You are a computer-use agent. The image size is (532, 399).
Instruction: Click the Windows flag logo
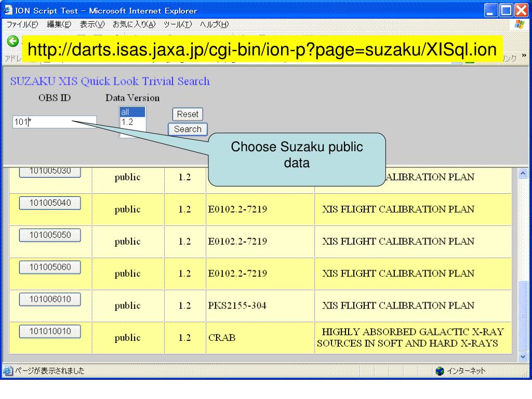[x=519, y=24]
